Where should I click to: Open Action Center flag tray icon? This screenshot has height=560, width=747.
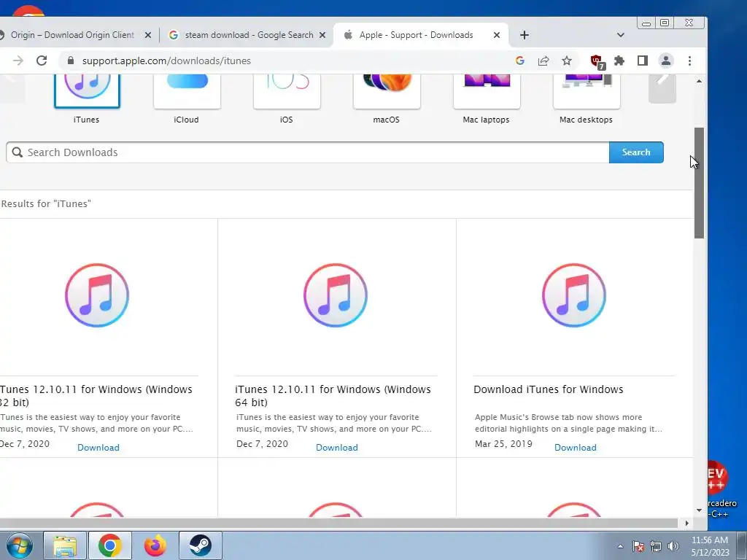pos(638,546)
